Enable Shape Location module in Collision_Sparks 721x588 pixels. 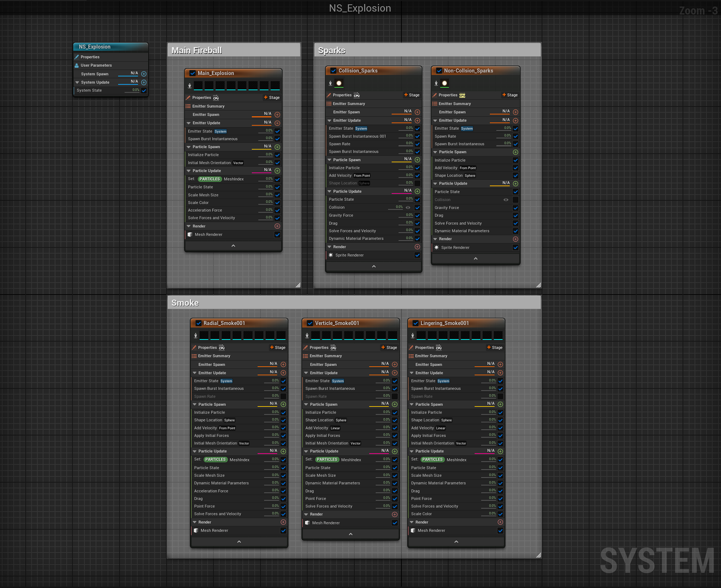coord(417,183)
